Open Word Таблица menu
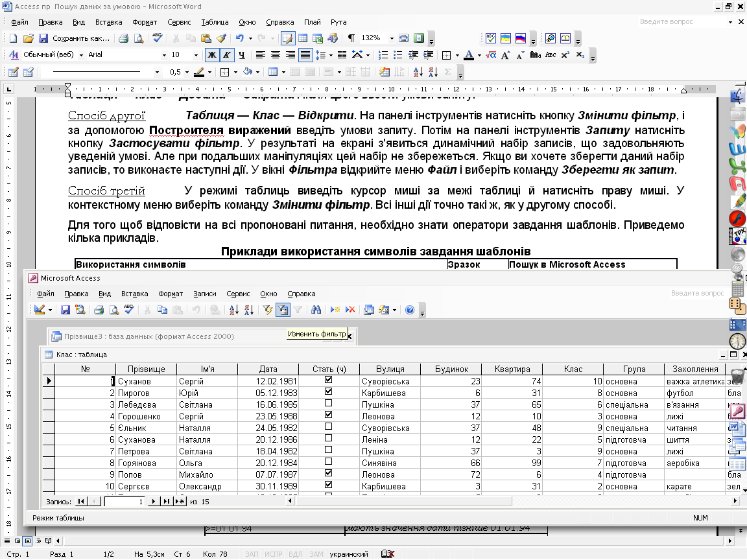747x560 pixels. click(x=215, y=22)
